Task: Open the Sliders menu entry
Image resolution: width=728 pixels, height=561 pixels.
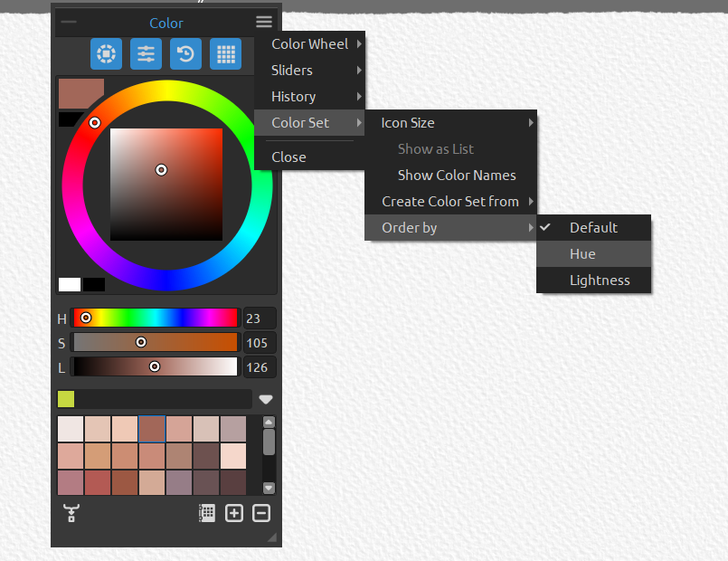Action: click(292, 70)
